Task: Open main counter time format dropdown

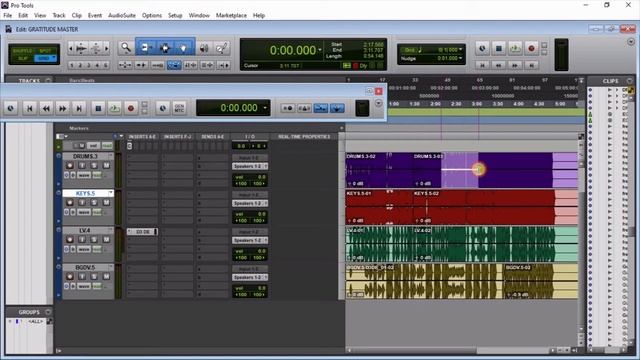Action: [x=320, y=50]
